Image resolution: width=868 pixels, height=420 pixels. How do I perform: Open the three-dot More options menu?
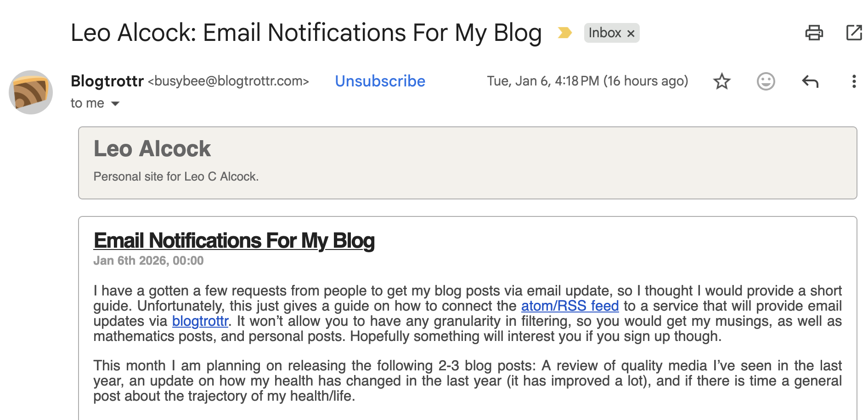tap(854, 81)
